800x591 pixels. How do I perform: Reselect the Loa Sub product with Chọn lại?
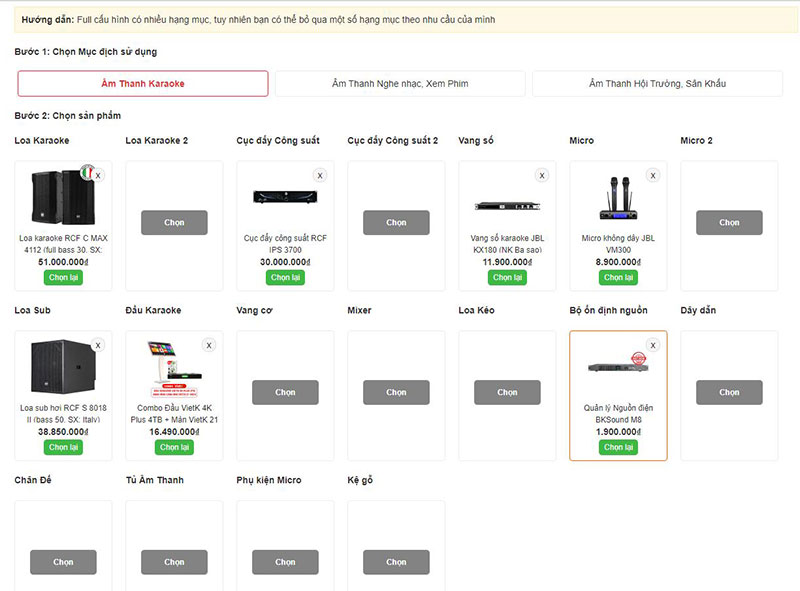click(63, 447)
